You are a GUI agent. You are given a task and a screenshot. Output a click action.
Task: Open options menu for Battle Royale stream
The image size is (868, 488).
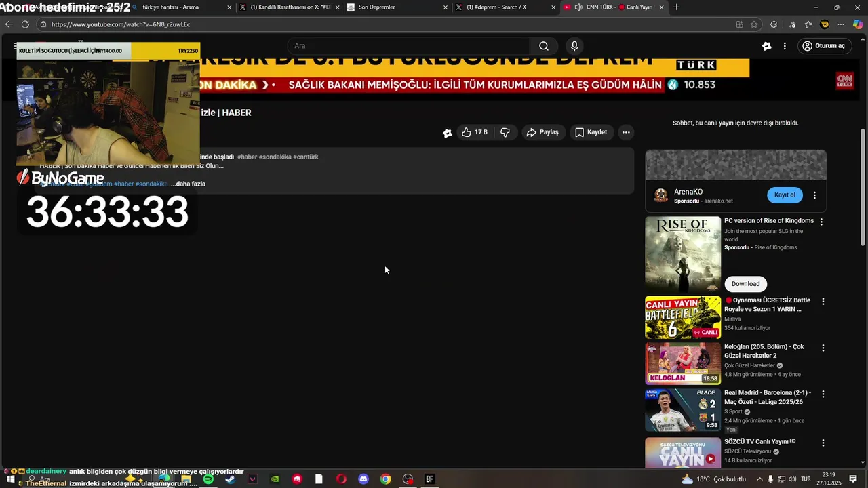(x=823, y=302)
